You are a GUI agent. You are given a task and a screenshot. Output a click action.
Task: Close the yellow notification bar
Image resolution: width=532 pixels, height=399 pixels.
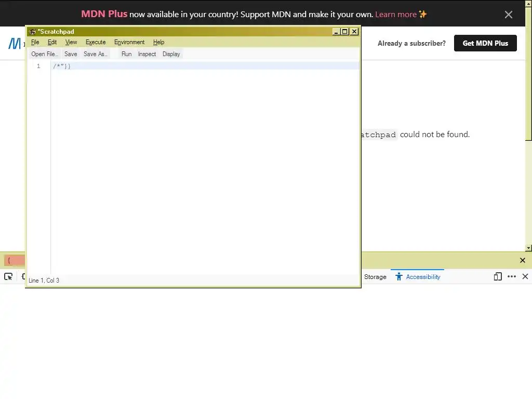coord(523,260)
